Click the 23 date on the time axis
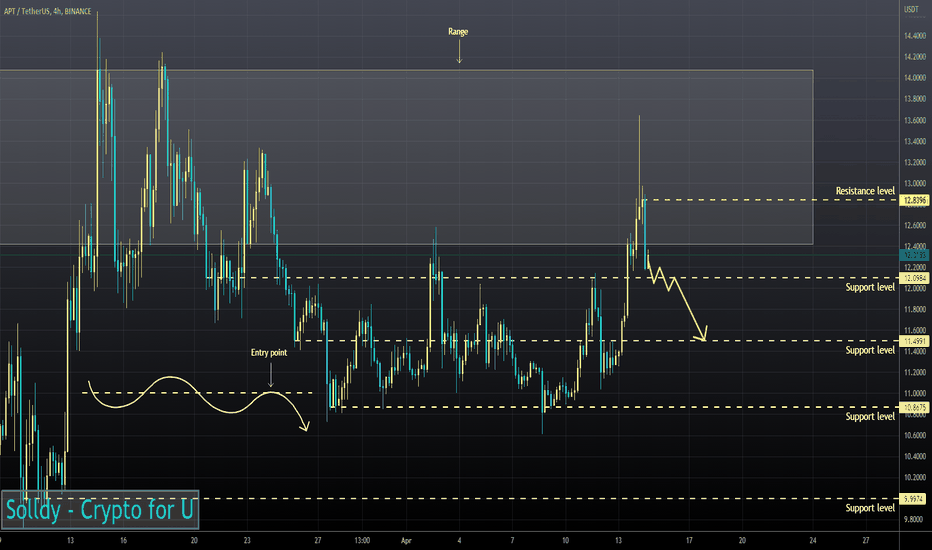 click(247, 540)
